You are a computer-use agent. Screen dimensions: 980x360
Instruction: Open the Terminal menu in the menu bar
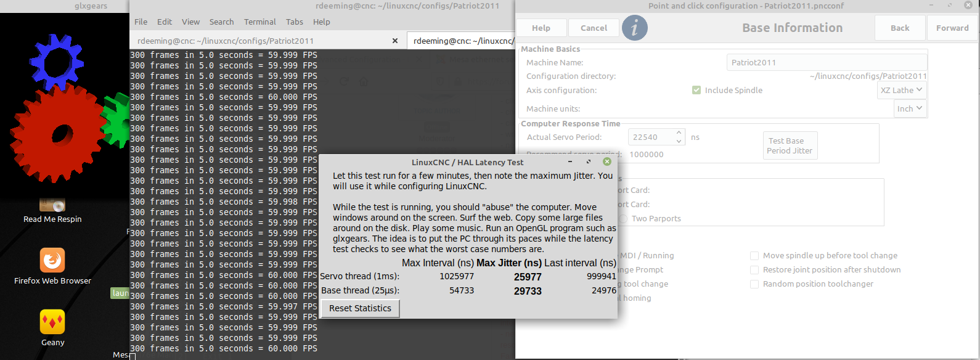click(x=260, y=22)
